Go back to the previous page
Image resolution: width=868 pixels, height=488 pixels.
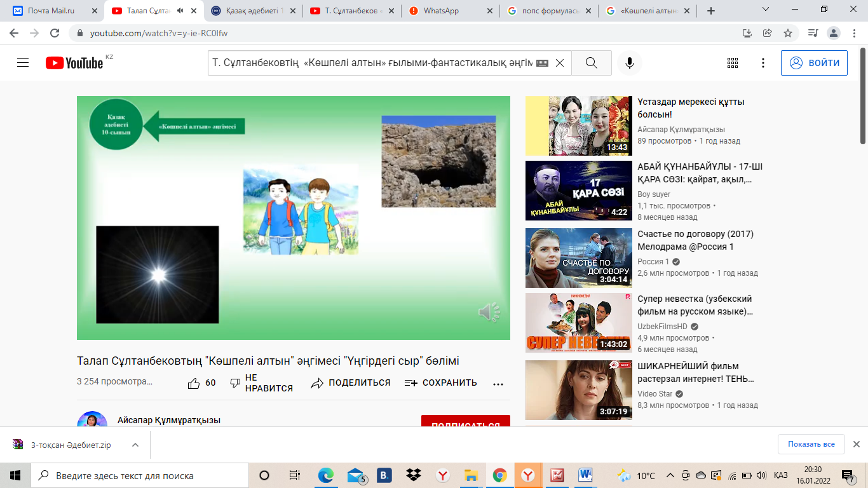[x=14, y=33]
